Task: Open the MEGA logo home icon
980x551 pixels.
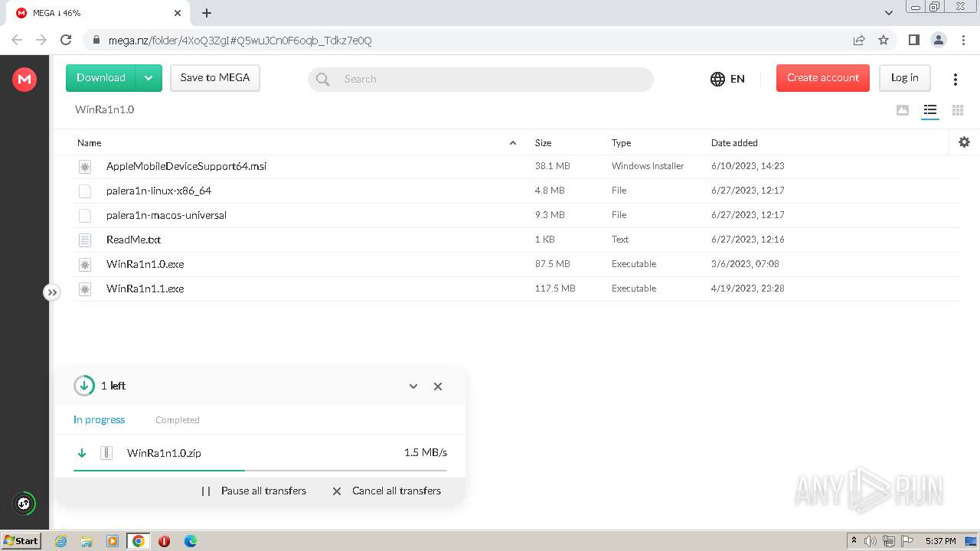Action: click(x=24, y=79)
